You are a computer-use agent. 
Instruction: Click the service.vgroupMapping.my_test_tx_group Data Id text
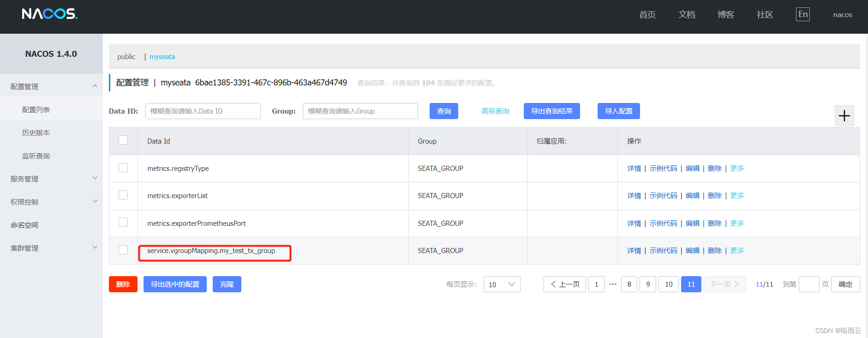(x=211, y=251)
